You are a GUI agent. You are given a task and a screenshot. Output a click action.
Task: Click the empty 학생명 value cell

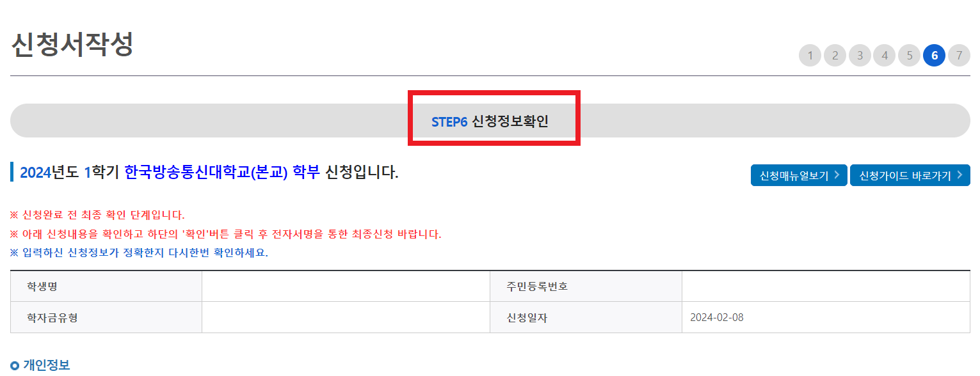(x=344, y=286)
